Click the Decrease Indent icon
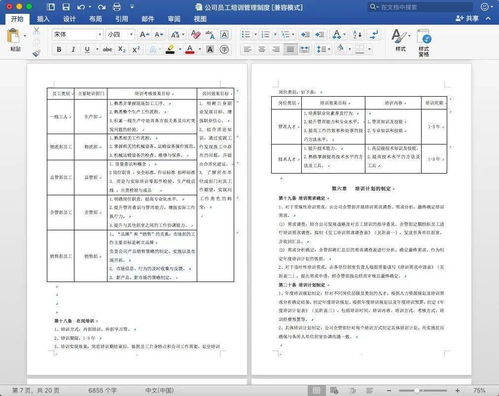Viewport: 499px width, 396px height. point(305,34)
